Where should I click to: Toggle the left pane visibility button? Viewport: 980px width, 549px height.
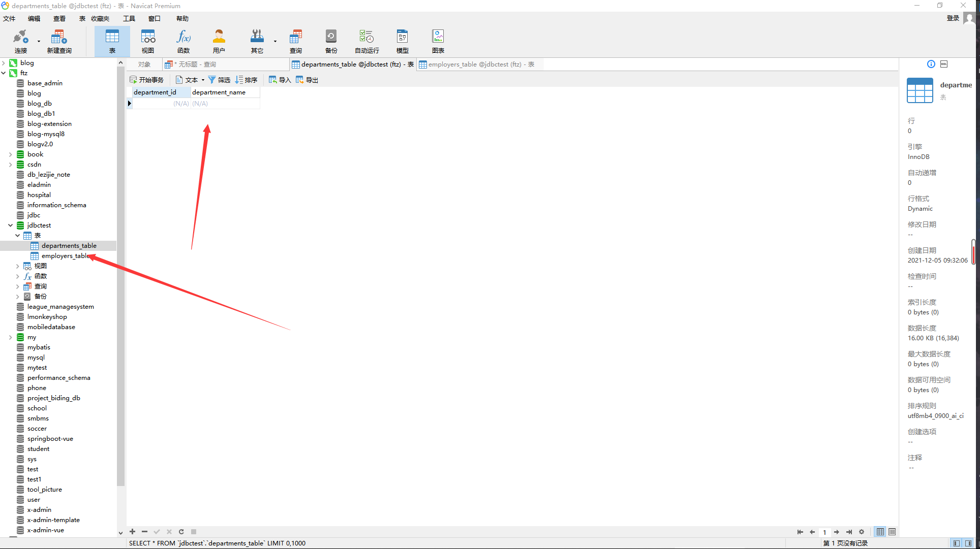[x=957, y=543]
